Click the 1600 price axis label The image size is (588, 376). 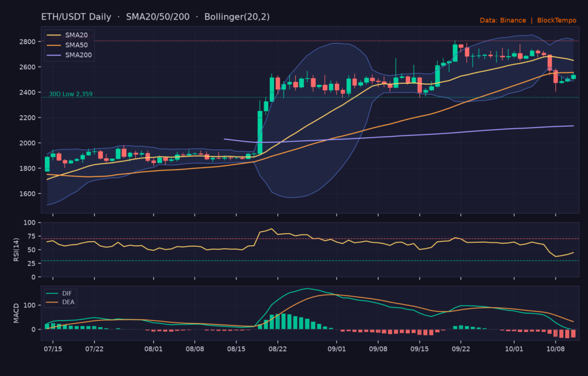click(28, 194)
